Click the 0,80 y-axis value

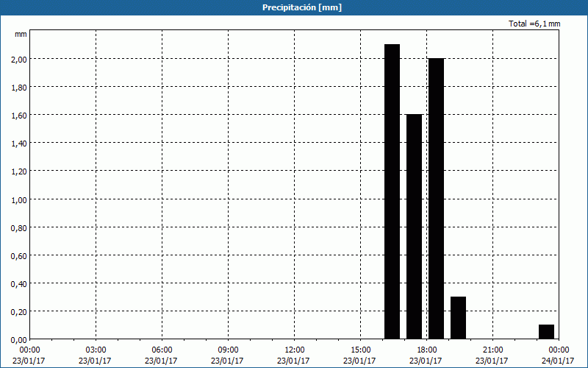(19, 228)
